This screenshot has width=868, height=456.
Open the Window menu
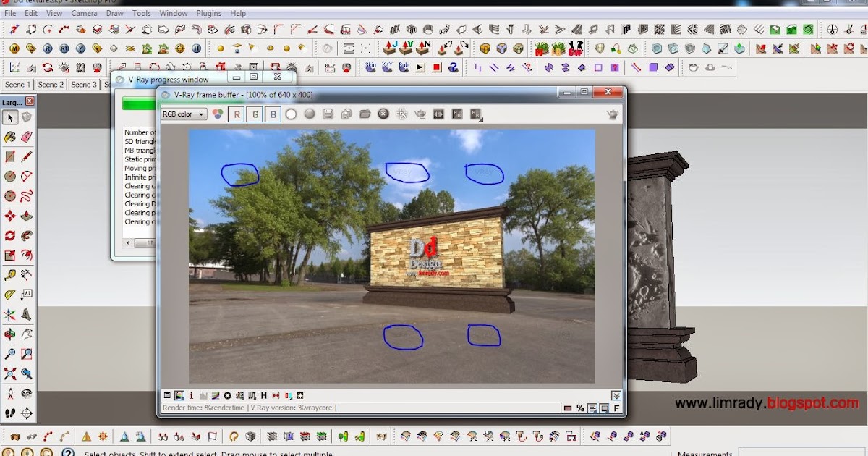174,13
